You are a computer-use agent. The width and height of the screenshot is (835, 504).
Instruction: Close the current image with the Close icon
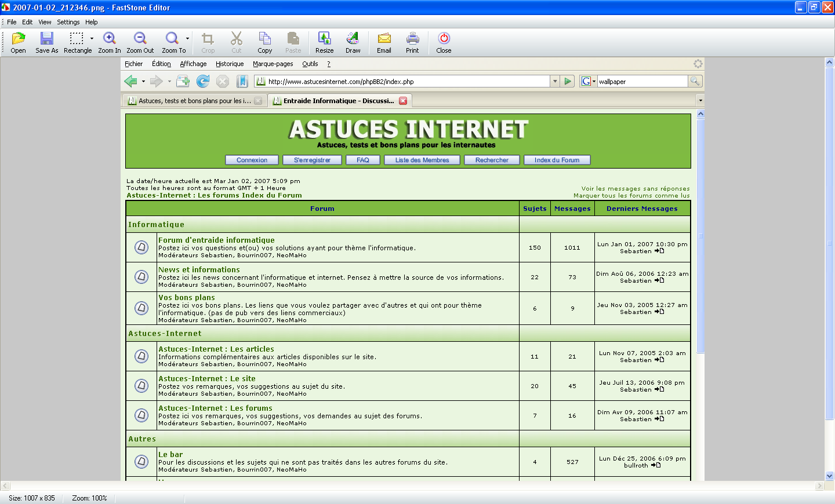pos(444,41)
